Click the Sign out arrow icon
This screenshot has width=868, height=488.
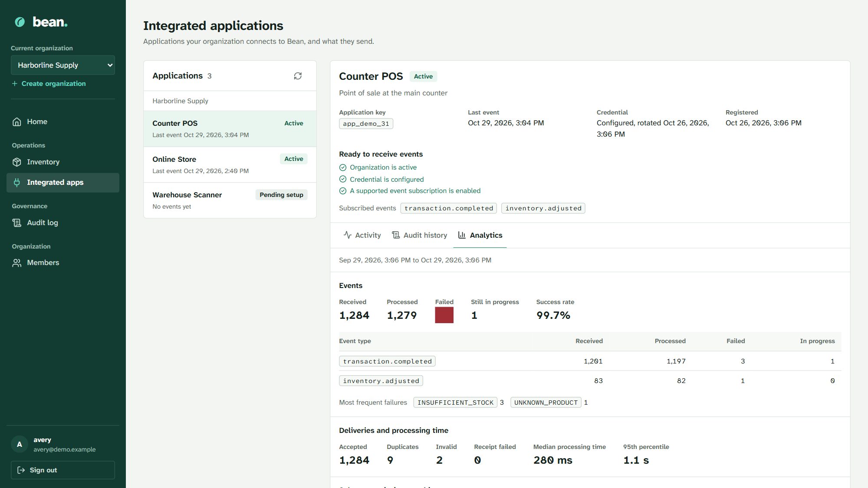click(x=21, y=470)
